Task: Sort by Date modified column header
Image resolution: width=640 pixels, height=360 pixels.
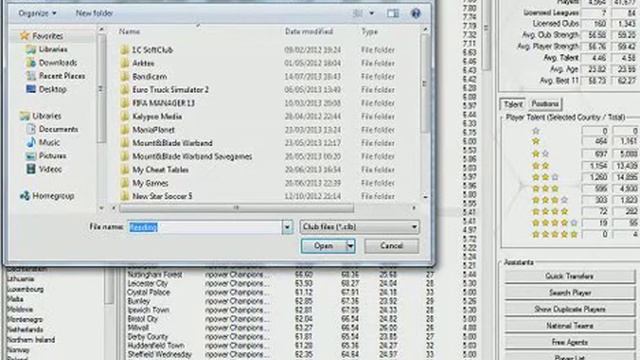Action: point(309,32)
